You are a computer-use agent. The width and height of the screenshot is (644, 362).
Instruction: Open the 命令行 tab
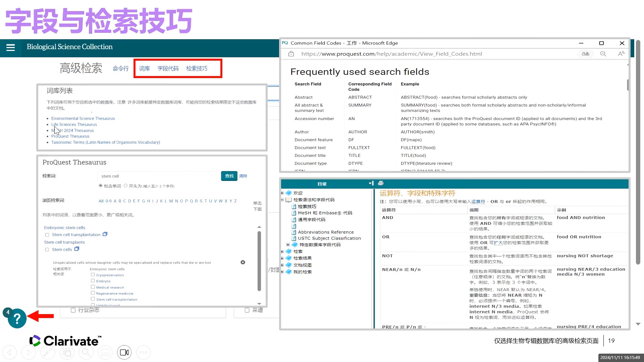pos(121,68)
